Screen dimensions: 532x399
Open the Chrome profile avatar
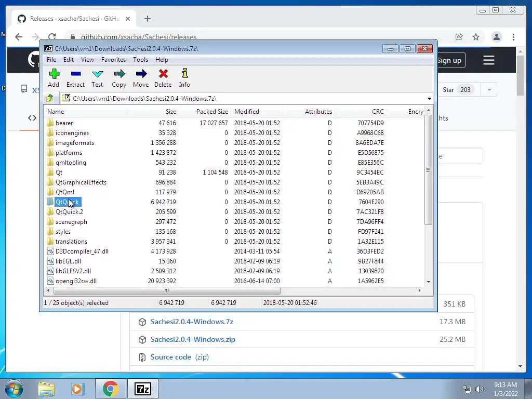point(497,37)
